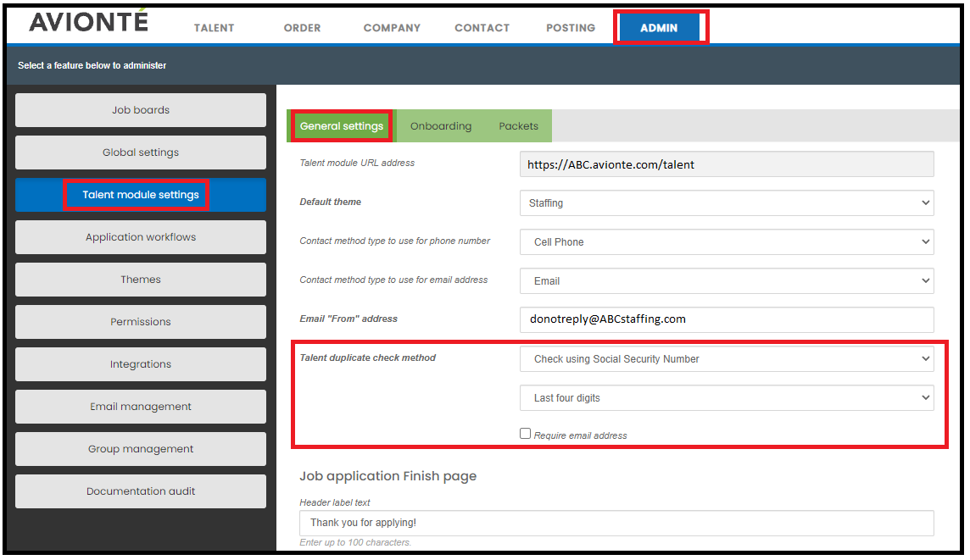Open Job boards feature
The image size is (970, 560).
click(141, 110)
